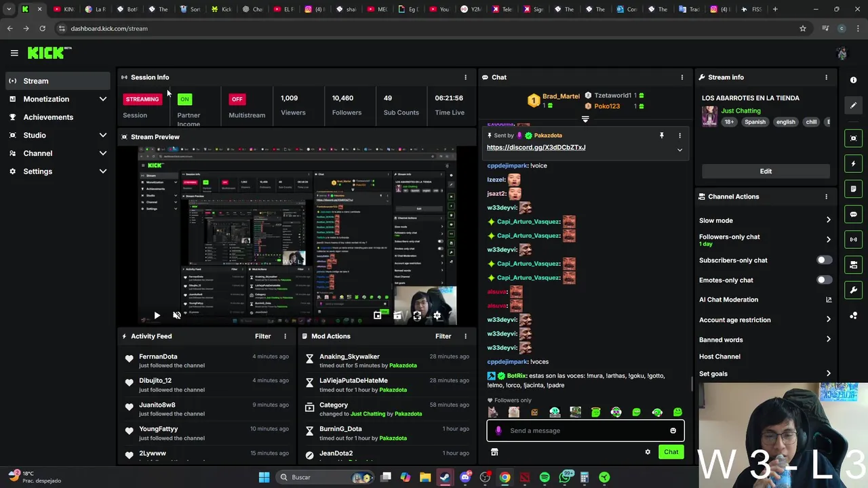Image resolution: width=868 pixels, height=488 pixels.
Task: Click the wrench icon in right sidebar
Action: 853,290
